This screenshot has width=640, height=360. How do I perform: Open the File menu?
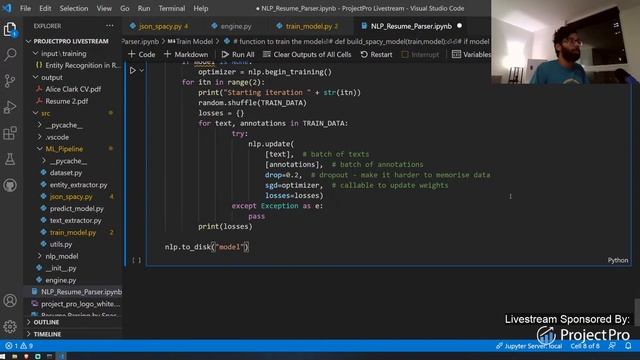(25, 8)
